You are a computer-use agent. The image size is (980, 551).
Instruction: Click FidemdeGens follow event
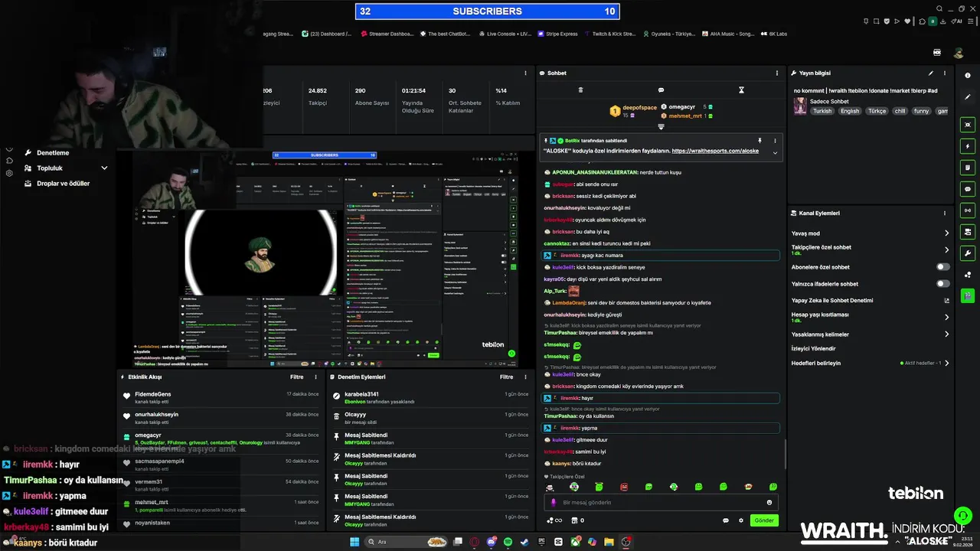[220, 397]
